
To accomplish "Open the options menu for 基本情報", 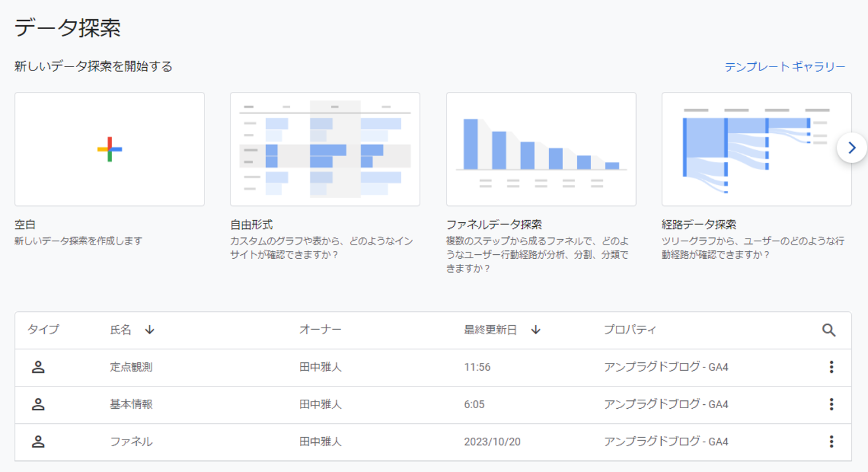I will click(831, 404).
